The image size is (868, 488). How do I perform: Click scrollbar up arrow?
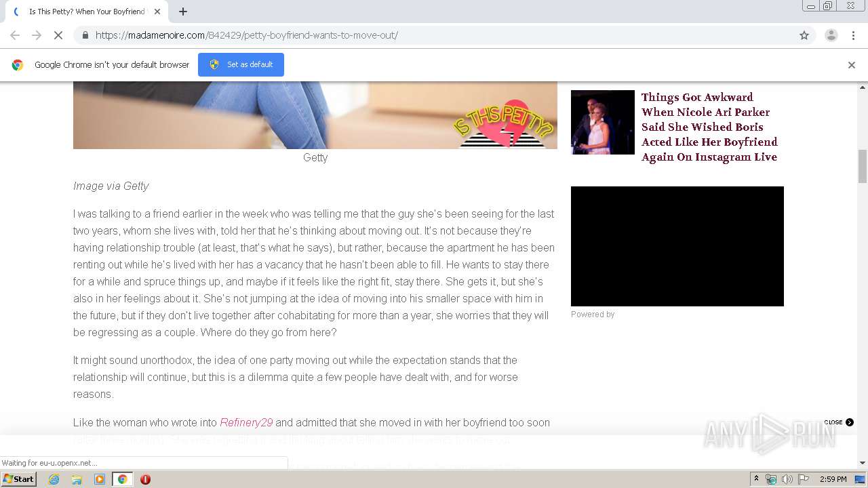[x=863, y=87]
